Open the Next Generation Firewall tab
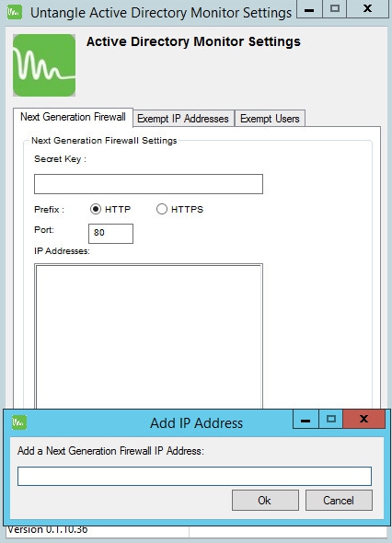 pos(73,118)
